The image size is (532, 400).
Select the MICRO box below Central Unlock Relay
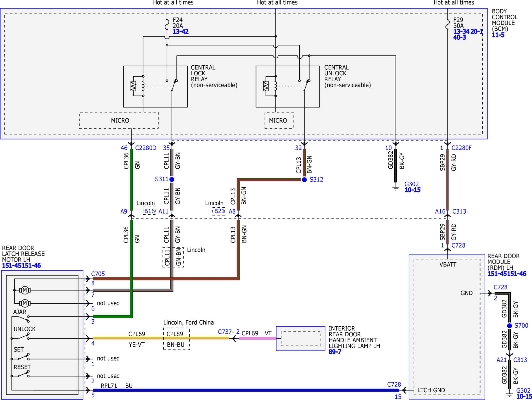279,121
